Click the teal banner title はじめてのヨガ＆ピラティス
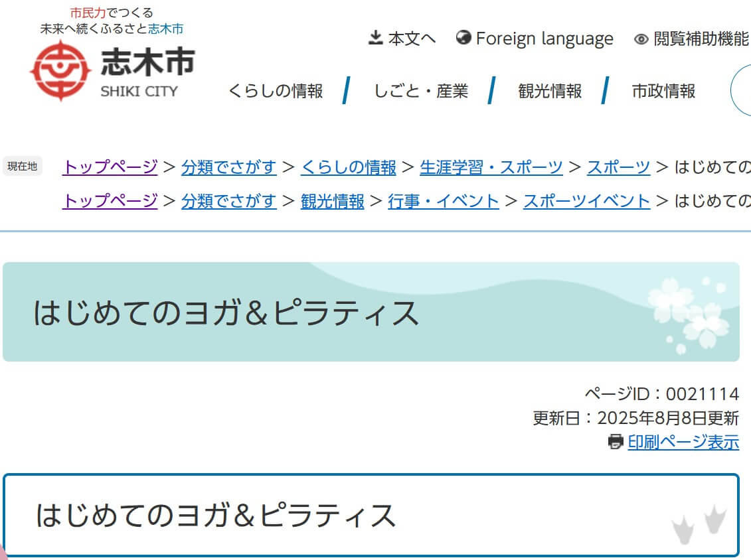The height and width of the screenshot is (560, 751). (226, 313)
